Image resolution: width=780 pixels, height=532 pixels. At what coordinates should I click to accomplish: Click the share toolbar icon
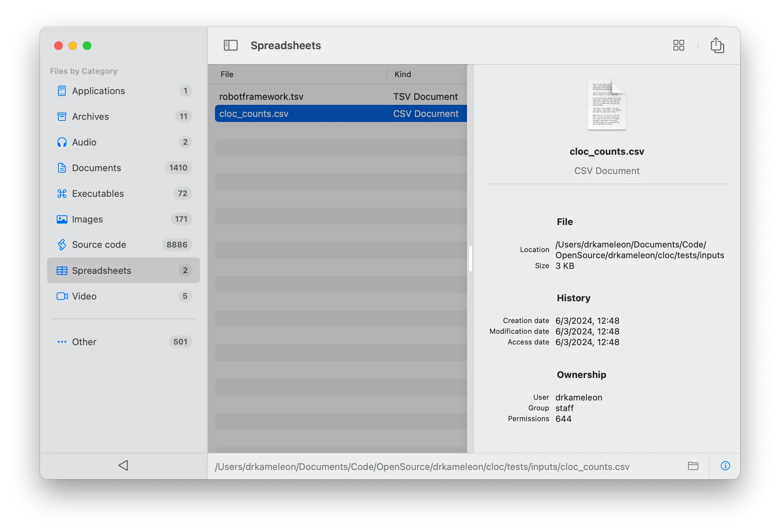pos(717,45)
